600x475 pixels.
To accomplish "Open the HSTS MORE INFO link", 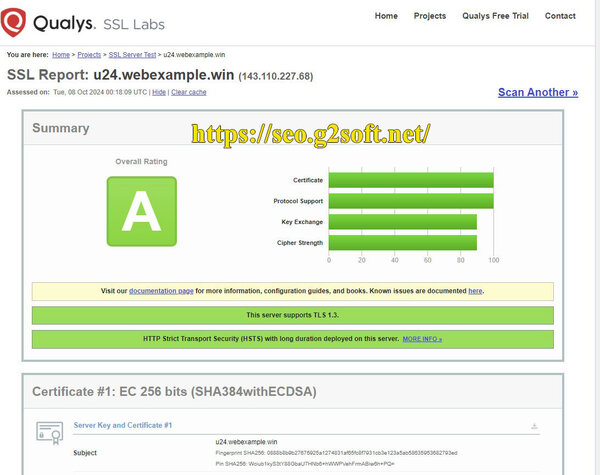I will [x=422, y=339].
